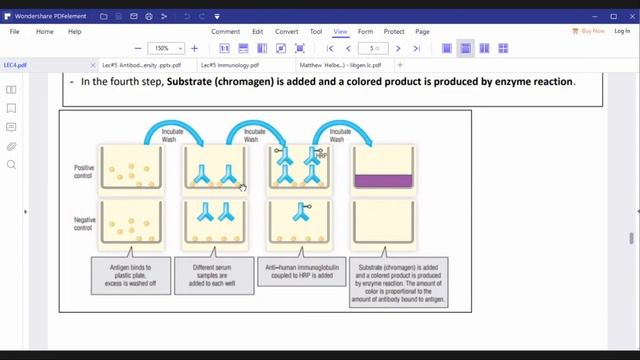This screenshot has height=360, width=640.
Task: Open the page thumbnails sidebar panel
Action: (x=11, y=89)
